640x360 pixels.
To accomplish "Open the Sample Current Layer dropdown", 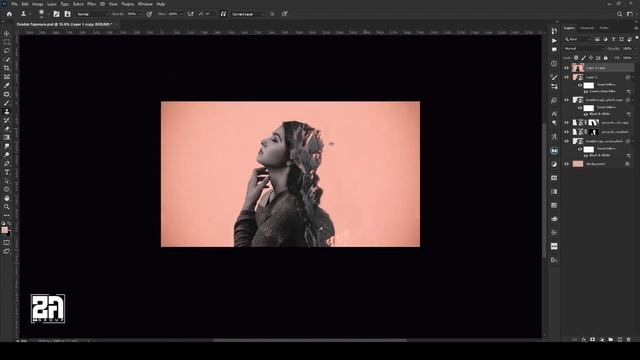I will point(247,14).
